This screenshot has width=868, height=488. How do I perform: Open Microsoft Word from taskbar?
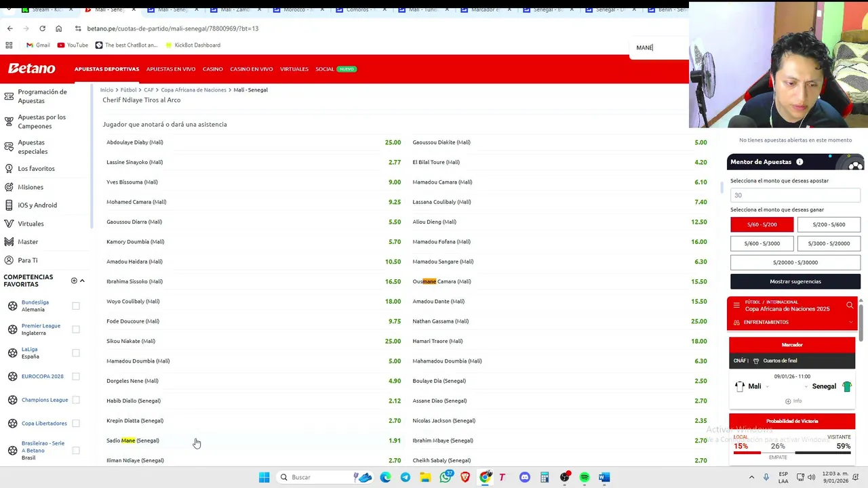604,477
